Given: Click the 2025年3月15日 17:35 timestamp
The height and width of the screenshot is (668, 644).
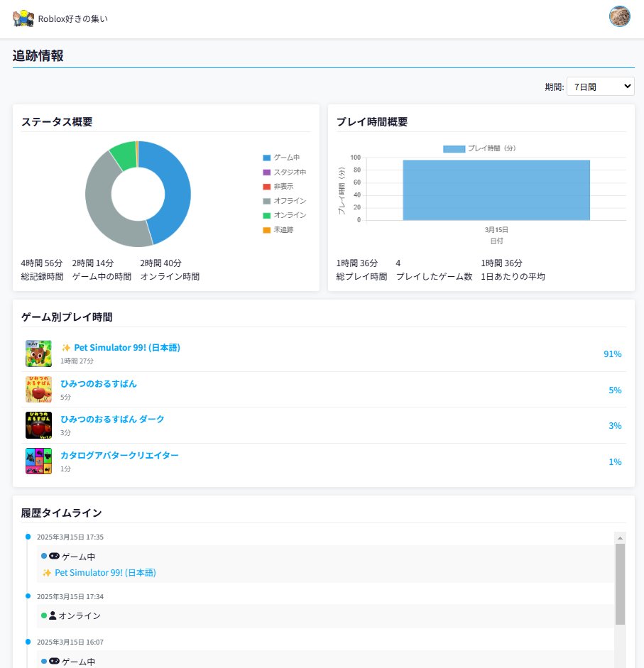Looking at the screenshot, I should point(70,537).
